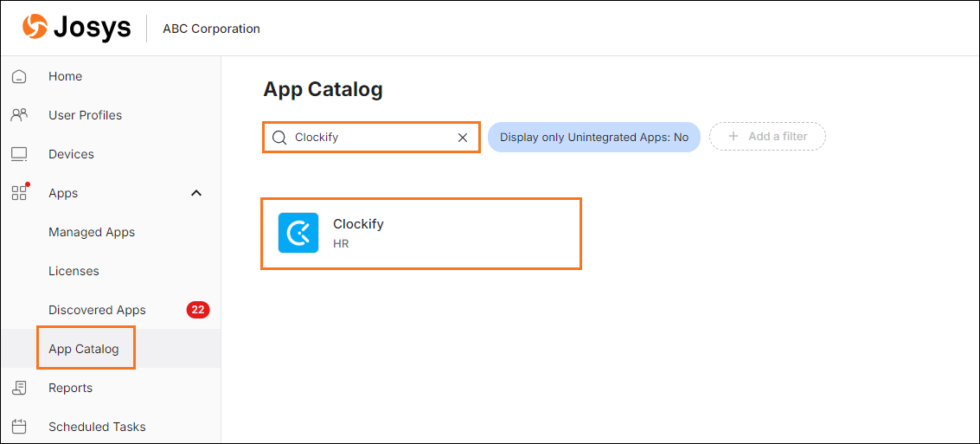The height and width of the screenshot is (444, 980).
Task: Click the 22 badge on Discovered Apps
Action: point(198,310)
